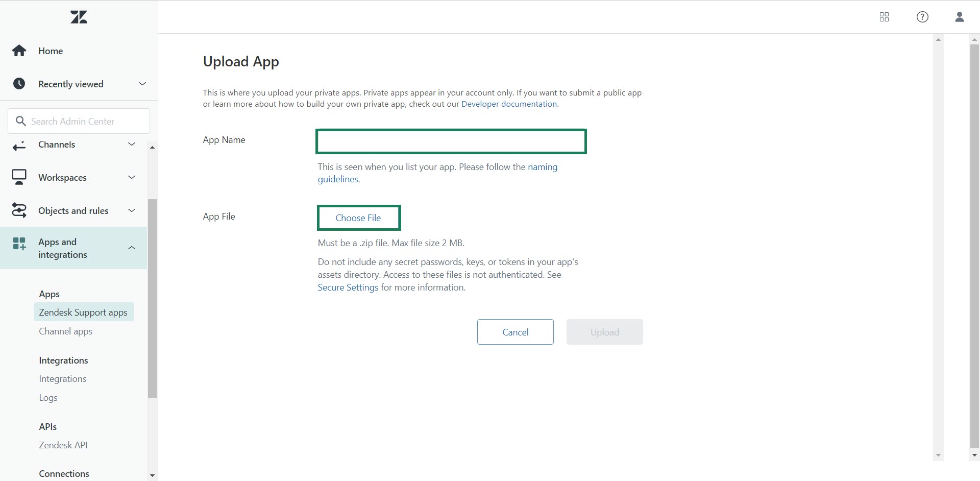
Task: Click the Apps and integrations icon
Action: (x=19, y=244)
